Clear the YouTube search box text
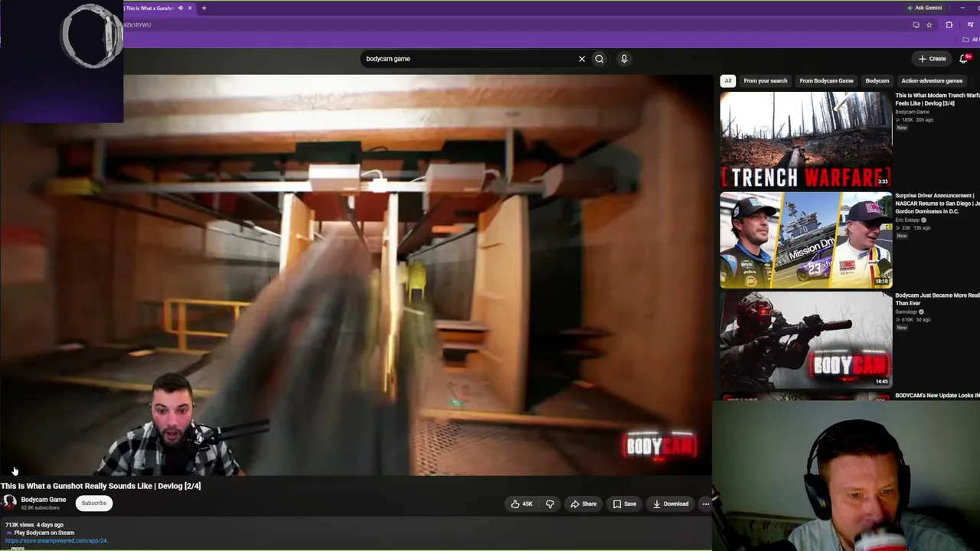The width and height of the screenshot is (980, 551). 582,59
